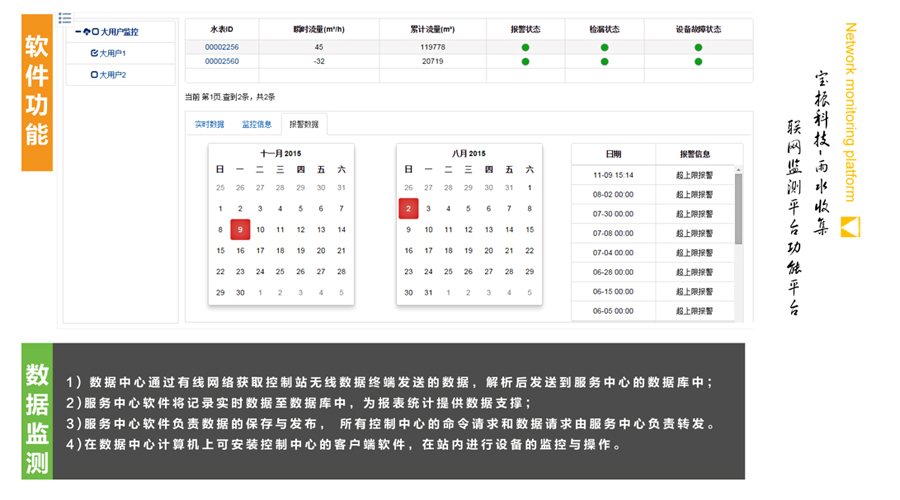
Task: Pick day 15 in the August calendar
Action: point(529,230)
